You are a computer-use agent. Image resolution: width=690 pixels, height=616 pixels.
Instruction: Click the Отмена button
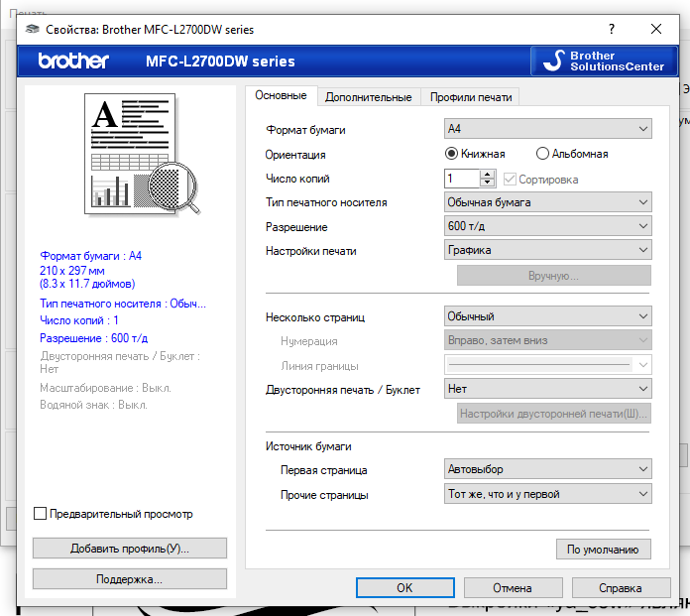point(513,588)
